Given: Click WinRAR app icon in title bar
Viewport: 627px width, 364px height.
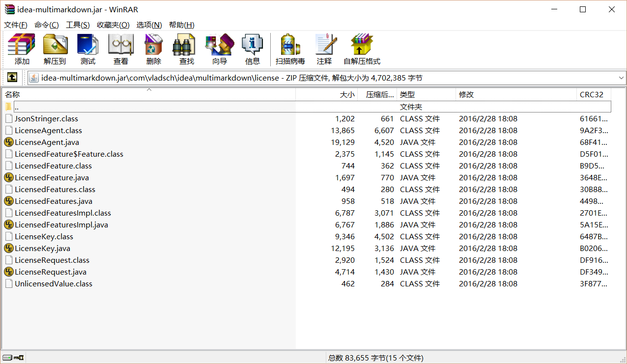Looking at the screenshot, I should click(9, 9).
